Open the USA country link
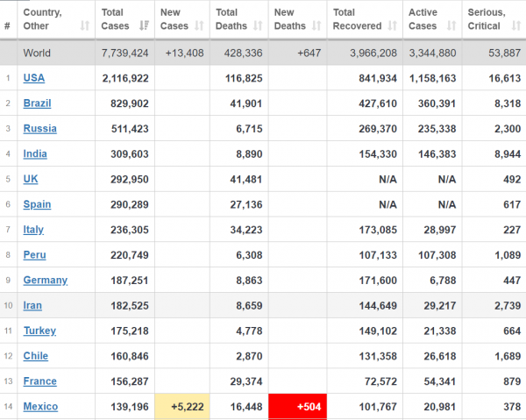 pos(34,78)
